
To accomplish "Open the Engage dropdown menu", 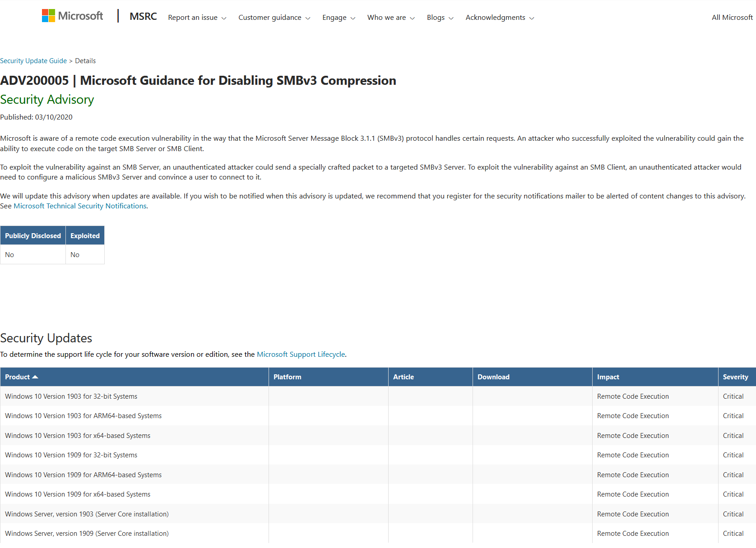I will tap(339, 18).
